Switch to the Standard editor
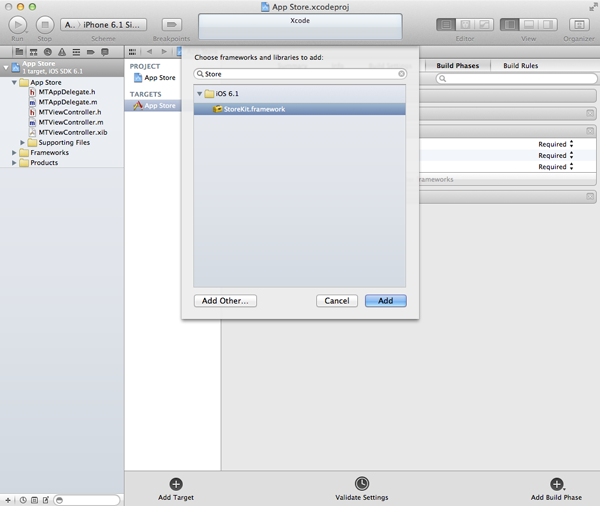Image resolution: width=600 pixels, height=506 pixels. coord(446,25)
